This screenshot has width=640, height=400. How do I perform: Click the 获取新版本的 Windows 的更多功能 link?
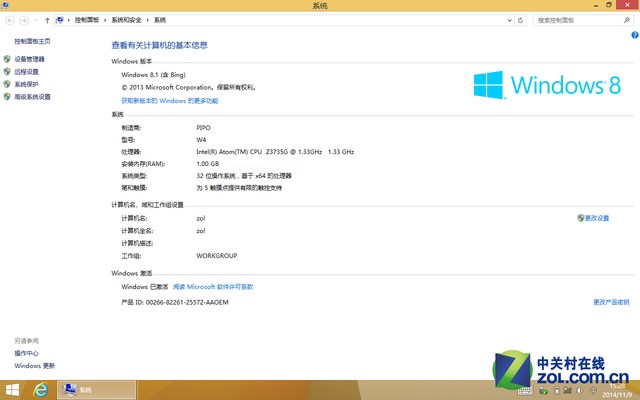[169, 101]
